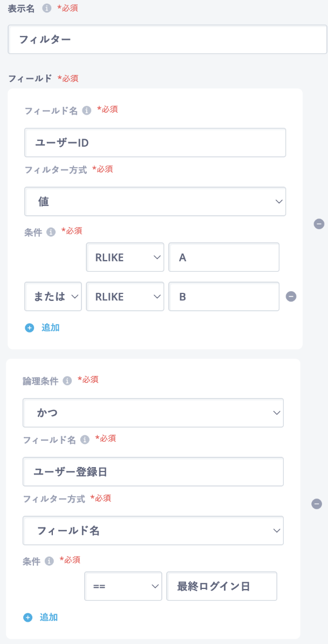Viewport: 328px width, 644px height.
Task: Click the condition value field containing A
Action: [223, 257]
